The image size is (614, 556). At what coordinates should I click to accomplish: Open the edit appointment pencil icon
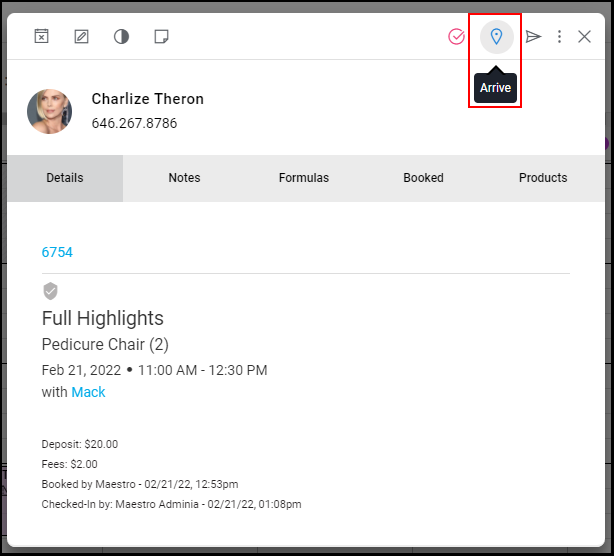click(81, 36)
